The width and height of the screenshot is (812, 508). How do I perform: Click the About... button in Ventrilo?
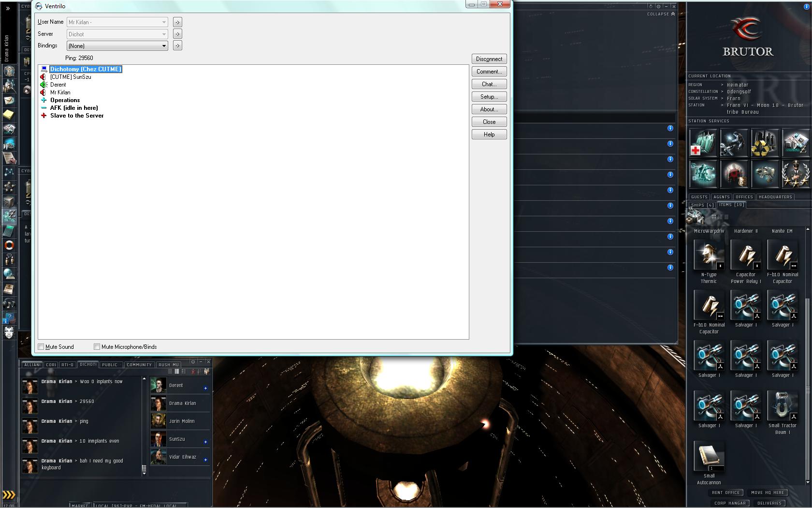[x=489, y=109]
